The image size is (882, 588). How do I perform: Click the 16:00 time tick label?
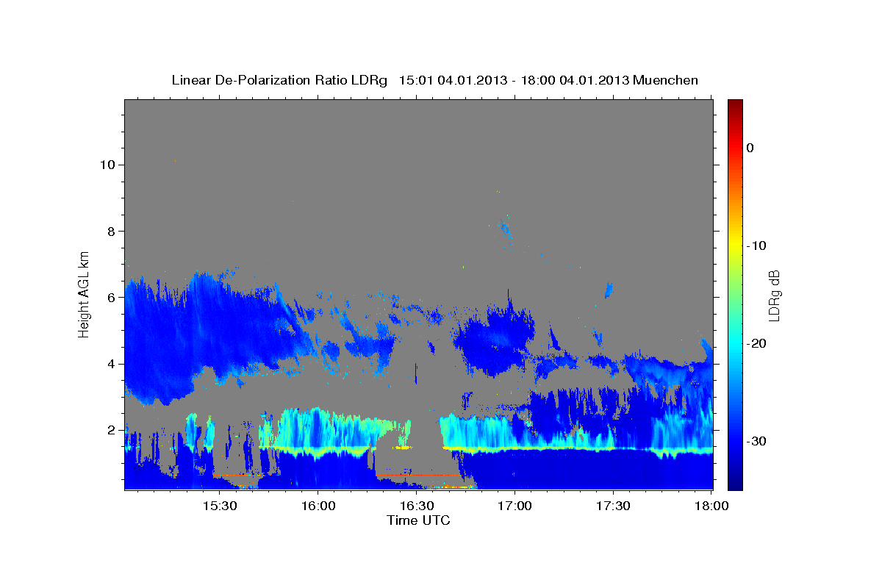click(318, 506)
